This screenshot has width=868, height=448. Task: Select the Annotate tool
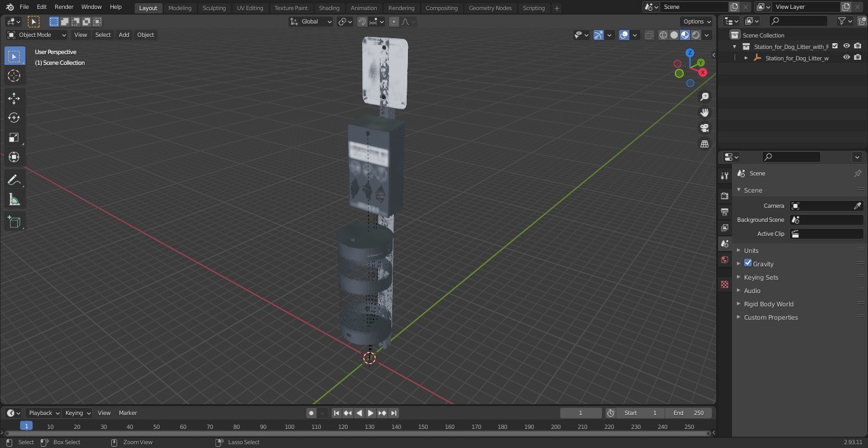coord(14,180)
